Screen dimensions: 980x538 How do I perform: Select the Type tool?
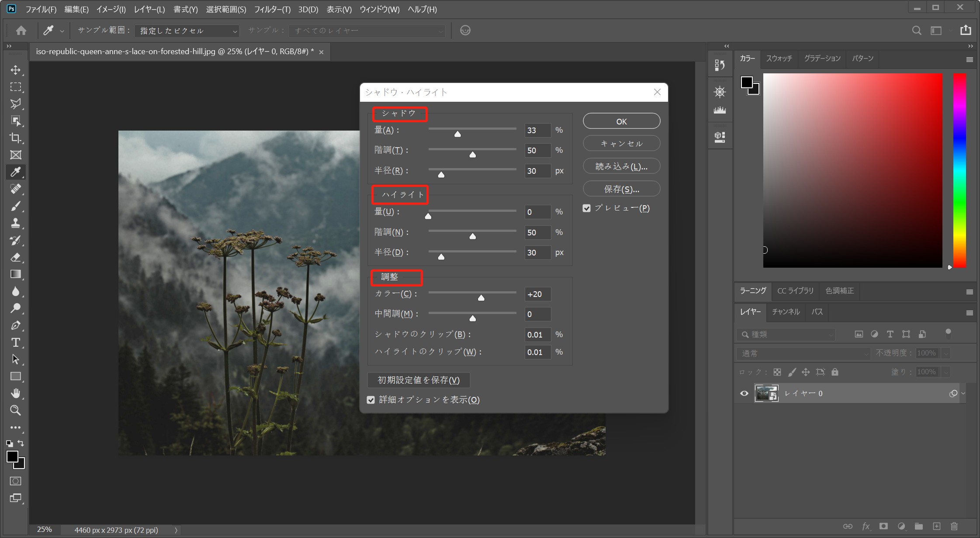(x=15, y=342)
